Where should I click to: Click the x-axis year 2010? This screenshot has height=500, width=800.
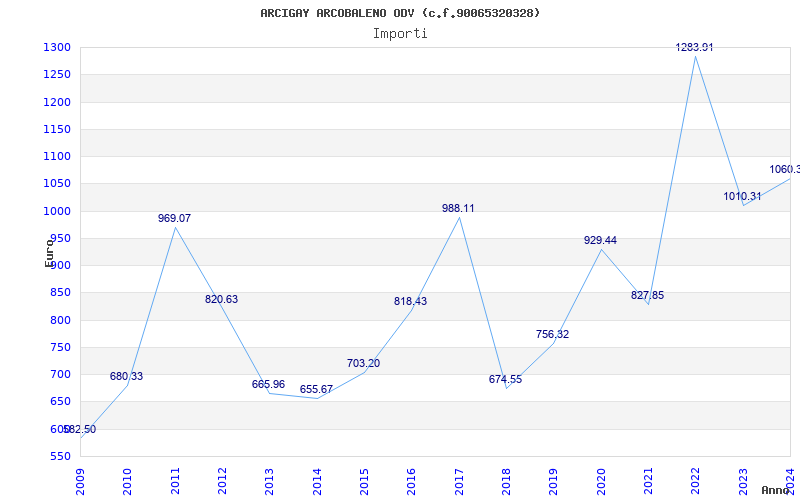point(127,481)
